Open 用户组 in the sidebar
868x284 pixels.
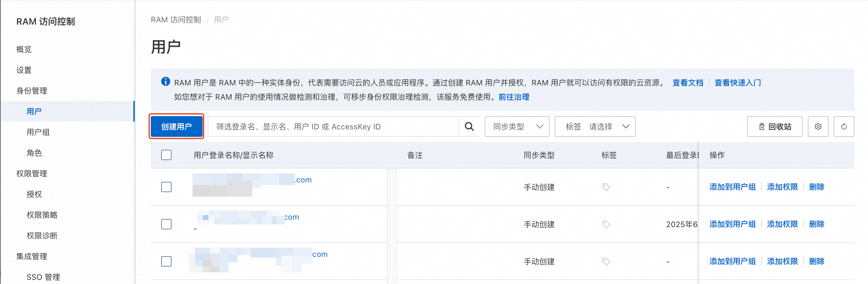click(38, 132)
